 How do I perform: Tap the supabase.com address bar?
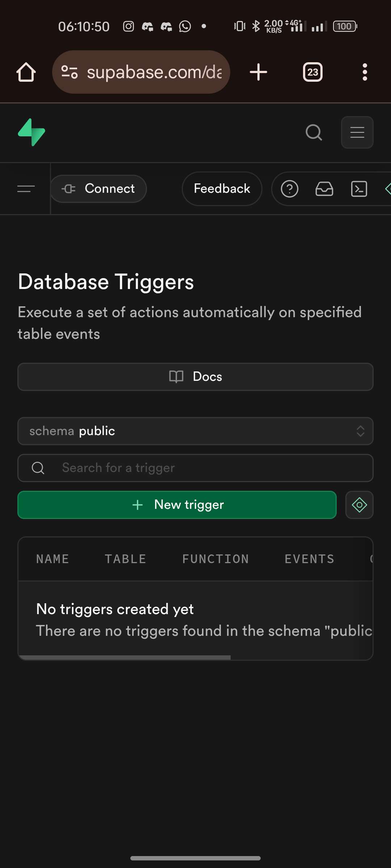click(x=141, y=72)
